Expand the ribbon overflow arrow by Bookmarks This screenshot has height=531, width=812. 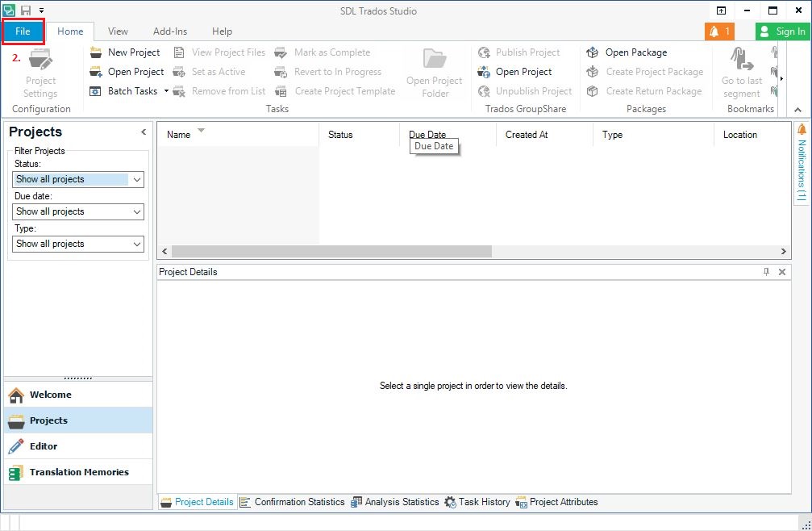tap(781, 79)
